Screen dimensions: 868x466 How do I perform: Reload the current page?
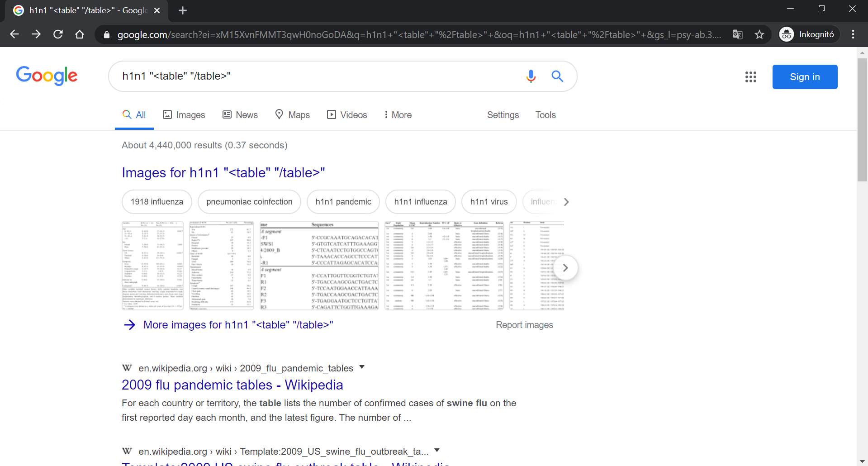(x=58, y=34)
